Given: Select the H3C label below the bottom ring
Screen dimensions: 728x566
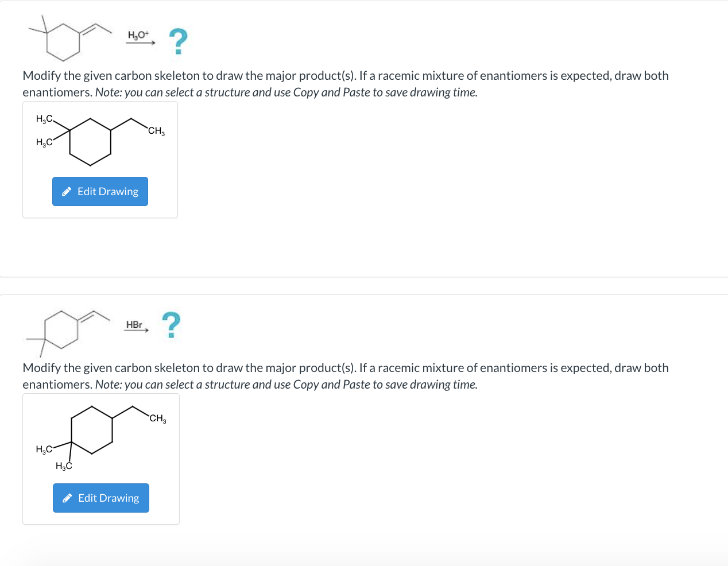Looking at the screenshot, I should 64,466.
